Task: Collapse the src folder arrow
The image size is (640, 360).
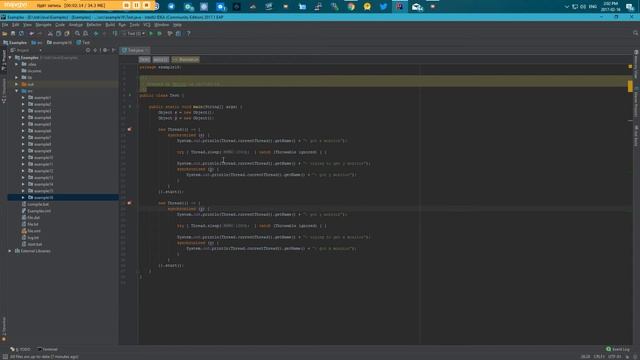Action: point(17,91)
